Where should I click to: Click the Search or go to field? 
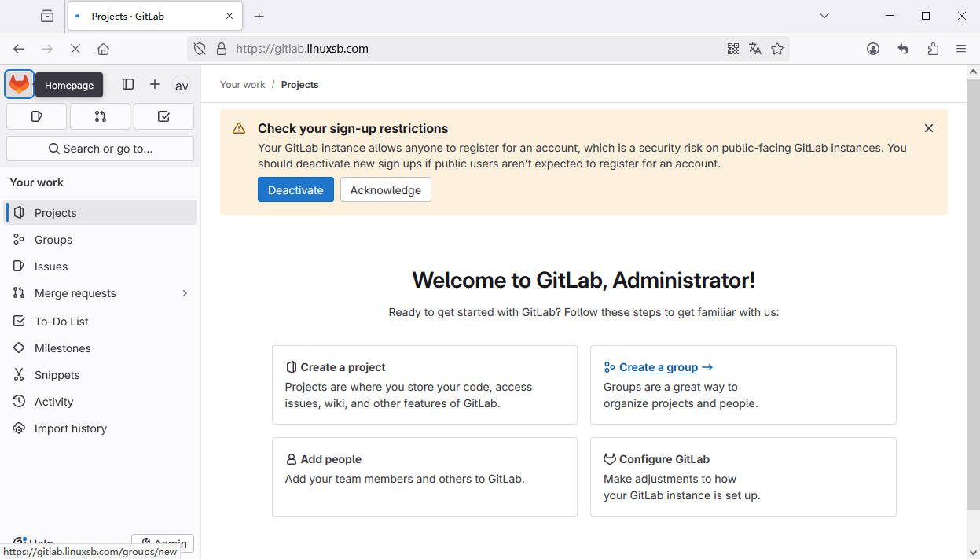(100, 149)
